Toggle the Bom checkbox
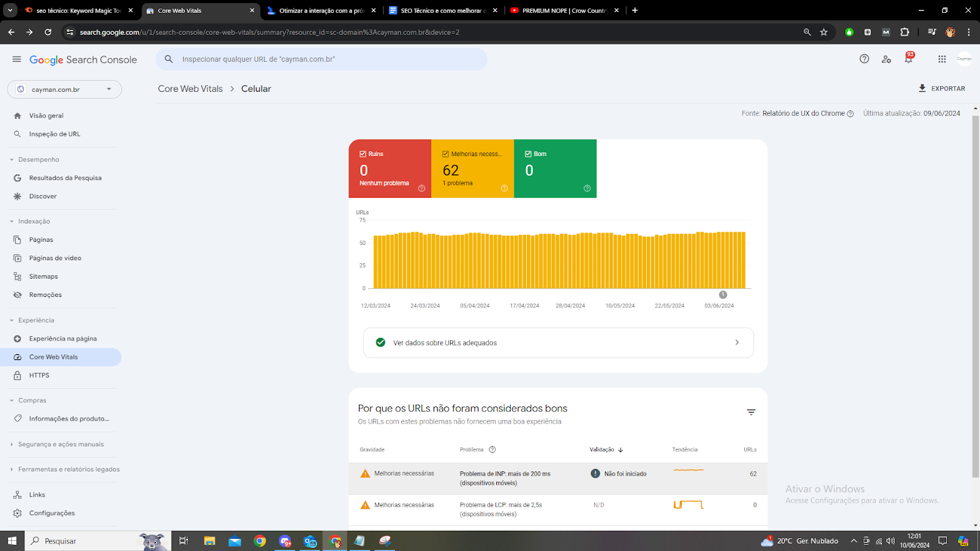Viewport: 980px width, 551px height. (x=528, y=154)
